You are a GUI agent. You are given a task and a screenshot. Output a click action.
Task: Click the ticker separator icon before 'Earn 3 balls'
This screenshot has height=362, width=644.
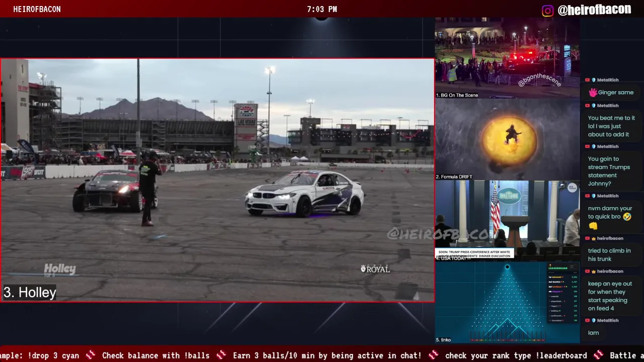221,355
